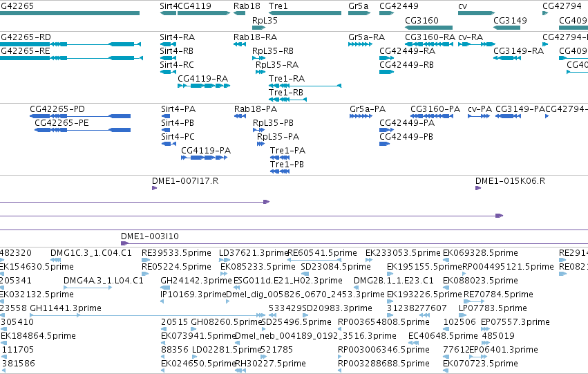Click EST EK233053.5prime

(369, 260)
